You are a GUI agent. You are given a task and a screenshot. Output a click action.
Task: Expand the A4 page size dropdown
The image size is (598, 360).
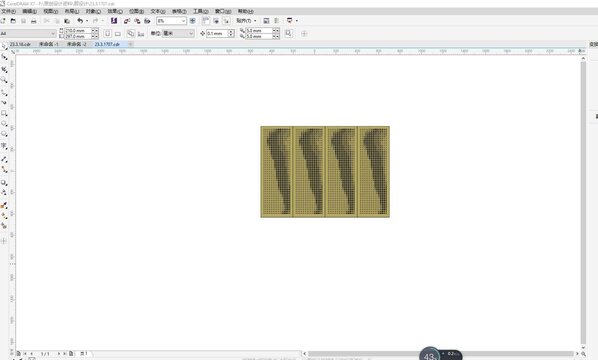click(53, 34)
